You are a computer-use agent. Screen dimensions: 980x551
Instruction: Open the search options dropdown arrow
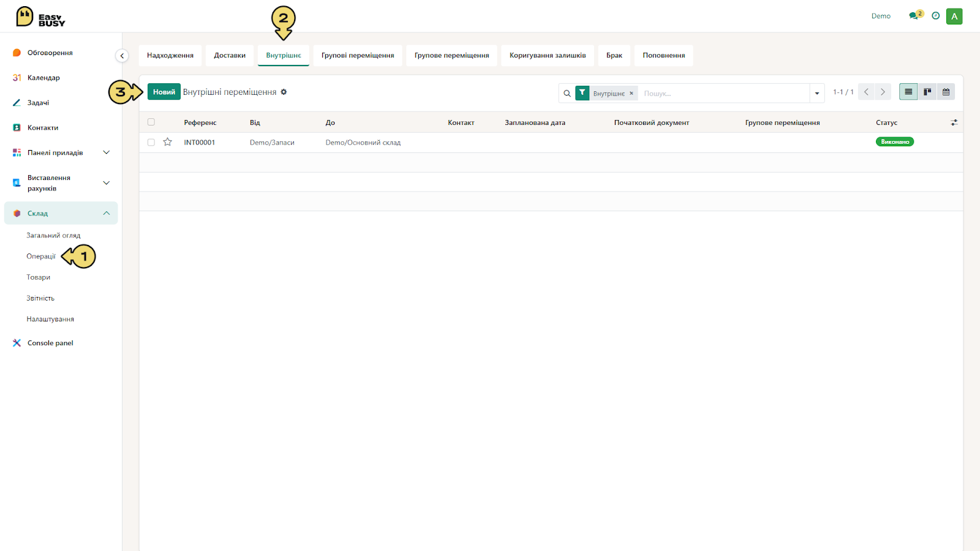[817, 93]
